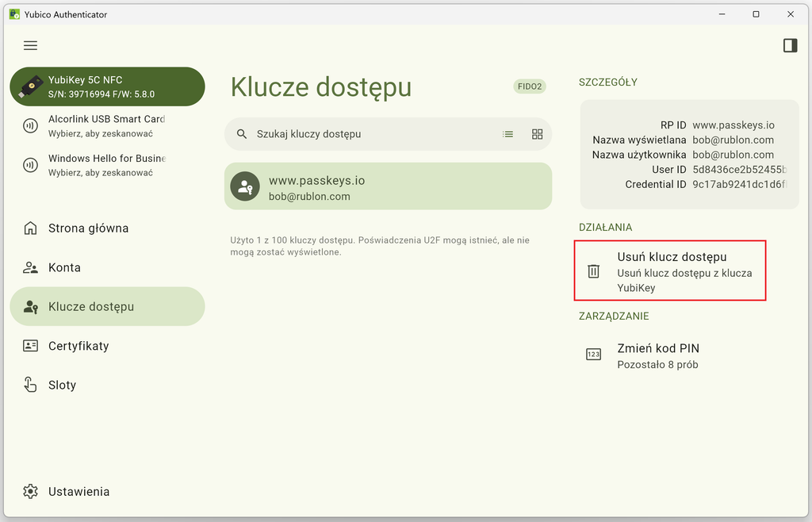
Task: Open the Certyfikaty section
Action: tap(107, 346)
